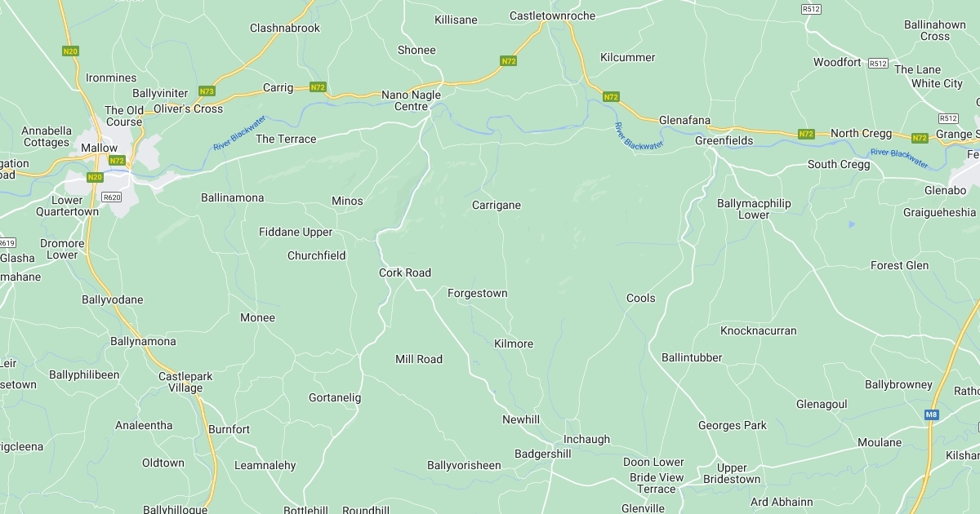980x514 pixels.
Task: Click the Ballintubber place label
Action: tap(692, 358)
